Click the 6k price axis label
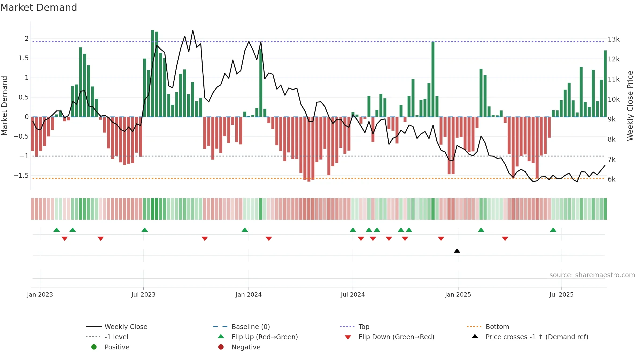 [612, 179]
